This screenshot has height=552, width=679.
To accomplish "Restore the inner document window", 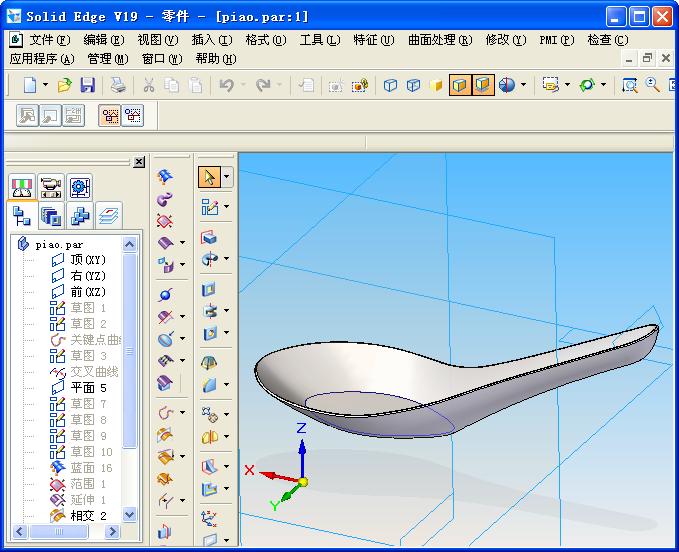I will point(647,58).
